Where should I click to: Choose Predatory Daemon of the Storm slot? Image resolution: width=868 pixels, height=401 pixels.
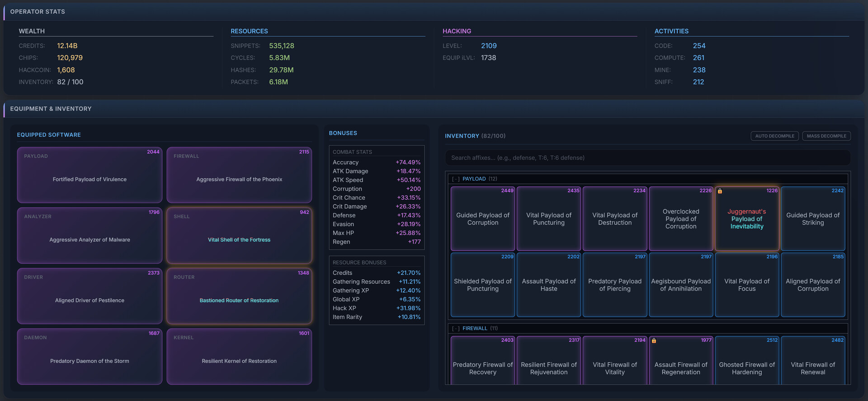pos(90,357)
